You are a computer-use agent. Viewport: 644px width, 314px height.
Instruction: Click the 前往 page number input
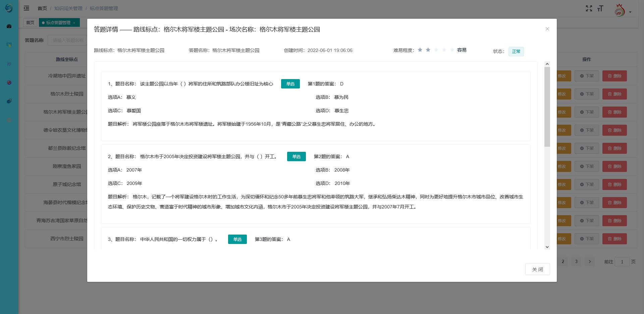pos(622,262)
